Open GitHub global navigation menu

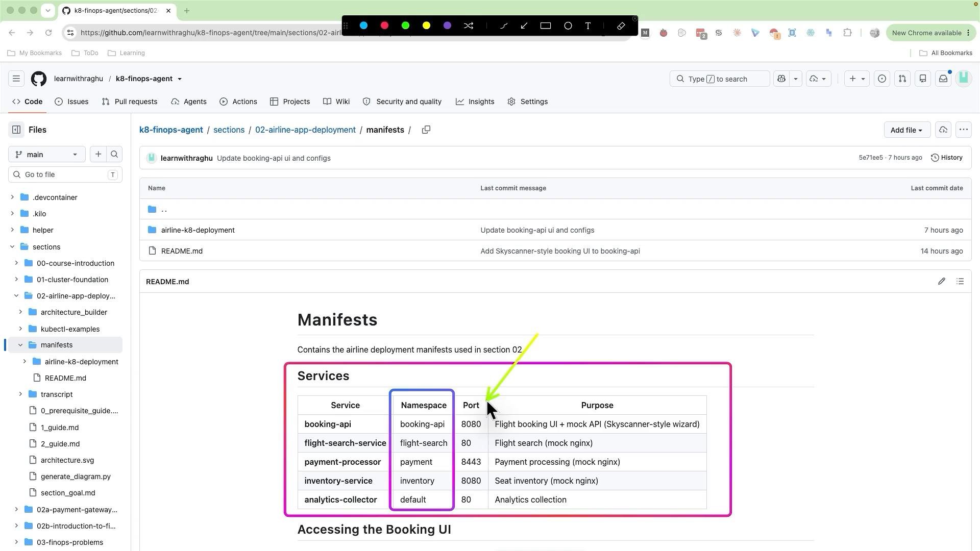coord(16,79)
